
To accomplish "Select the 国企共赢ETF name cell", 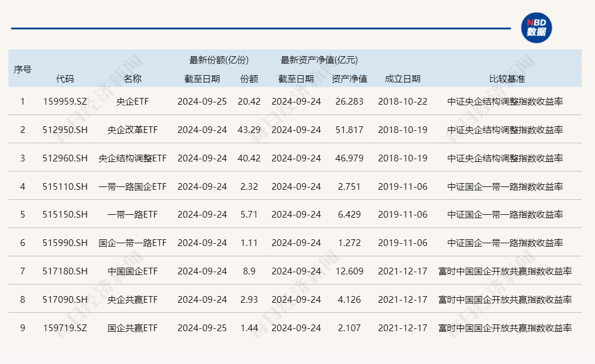I will 133,328.
